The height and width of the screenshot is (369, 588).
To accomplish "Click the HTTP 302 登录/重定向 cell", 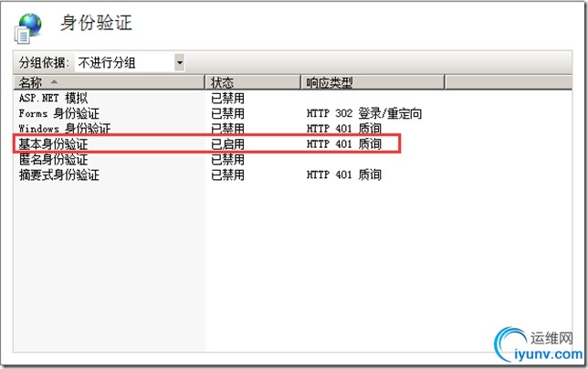I will pos(364,113).
